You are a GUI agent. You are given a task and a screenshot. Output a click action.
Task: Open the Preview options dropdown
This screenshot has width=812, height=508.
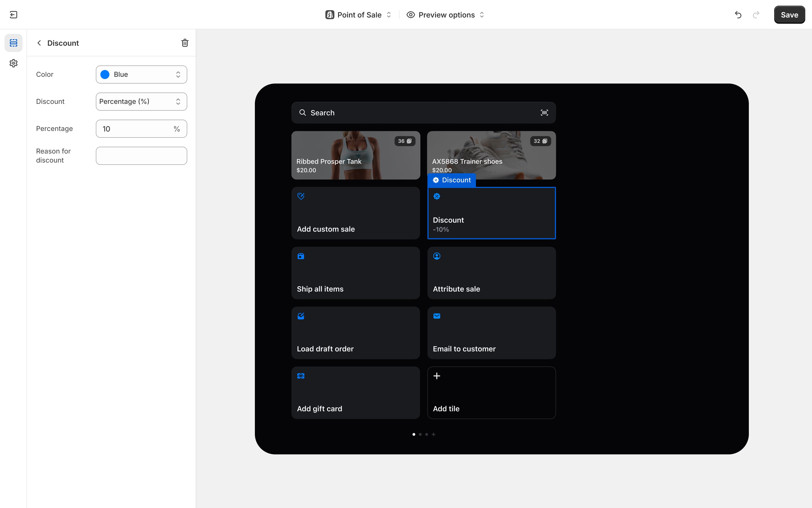point(445,15)
